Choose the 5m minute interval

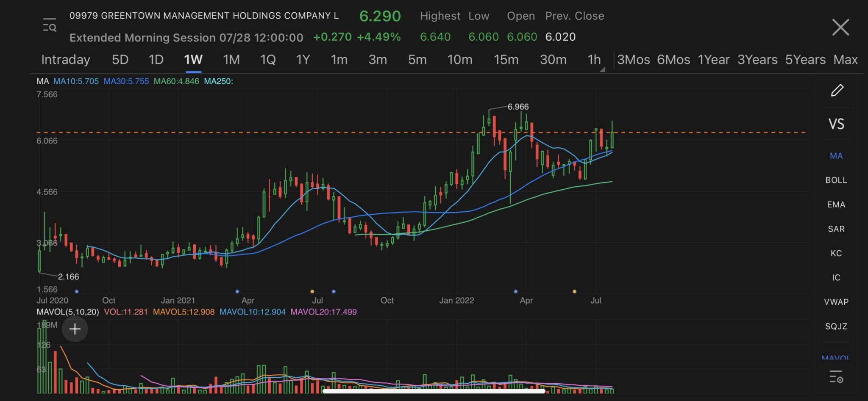(x=417, y=60)
